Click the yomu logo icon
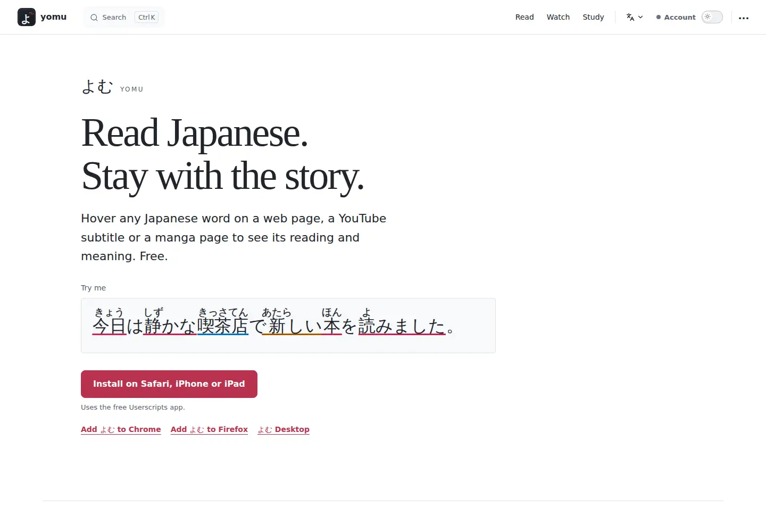The image size is (766, 532). pos(27,17)
